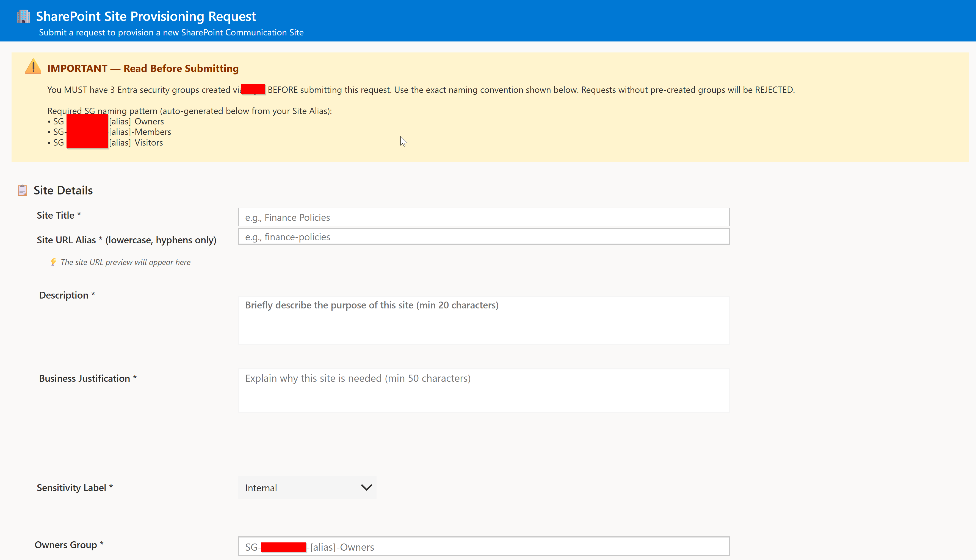Click the building icon in the header
The height and width of the screenshot is (560, 976).
click(23, 16)
